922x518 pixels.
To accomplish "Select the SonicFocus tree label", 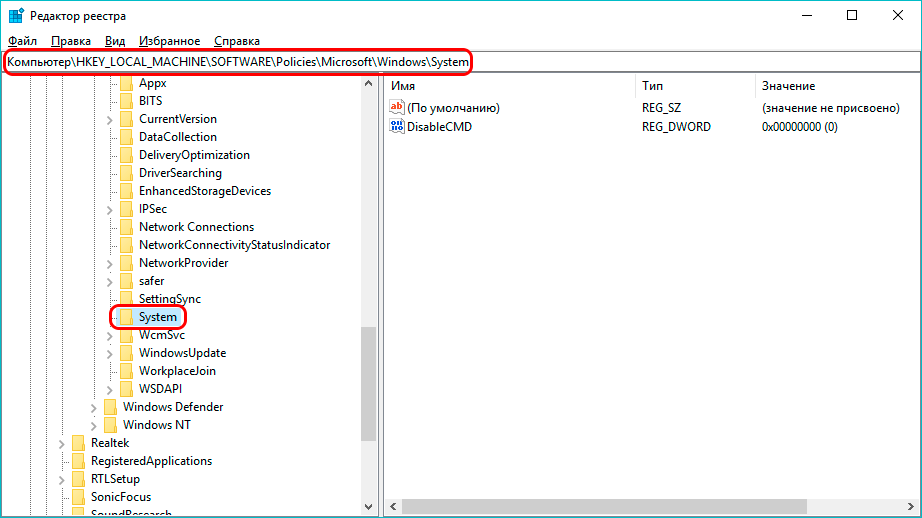I will [121, 497].
